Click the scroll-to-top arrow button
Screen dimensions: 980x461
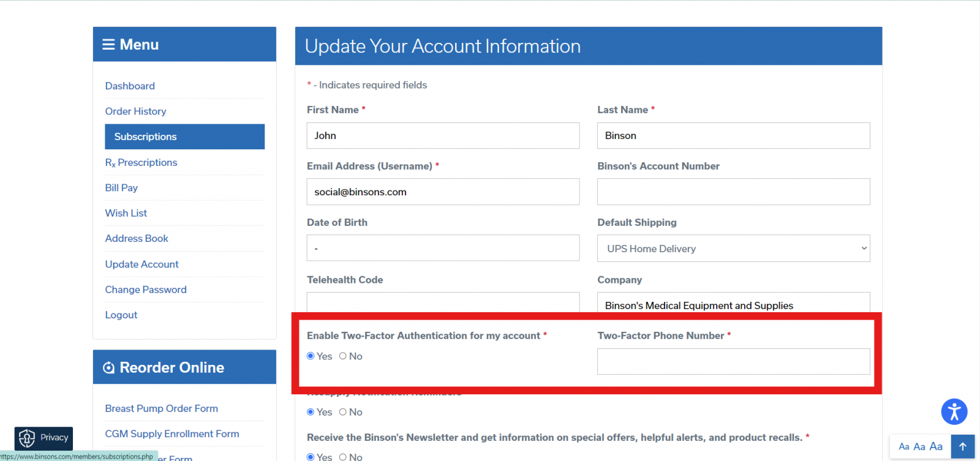(962, 446)
